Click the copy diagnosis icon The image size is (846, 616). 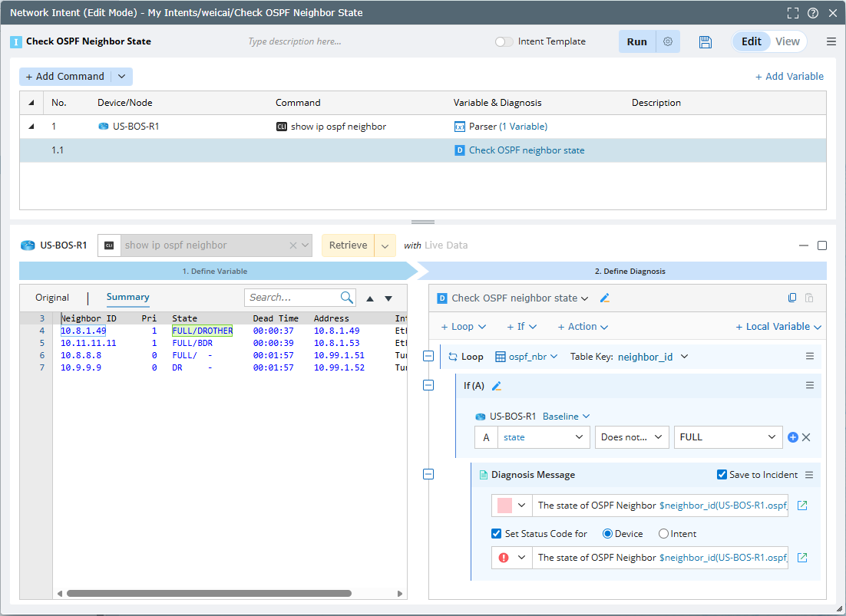[792, 298]
